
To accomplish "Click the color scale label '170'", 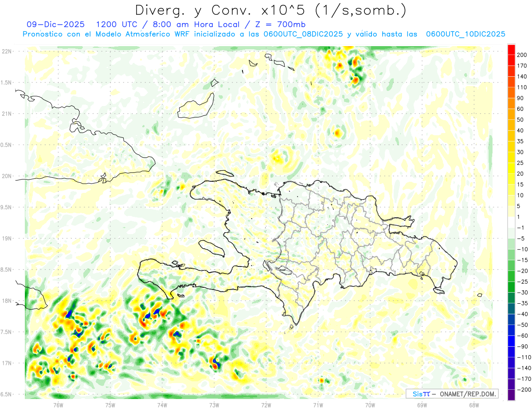I will (x=522, y=66).
